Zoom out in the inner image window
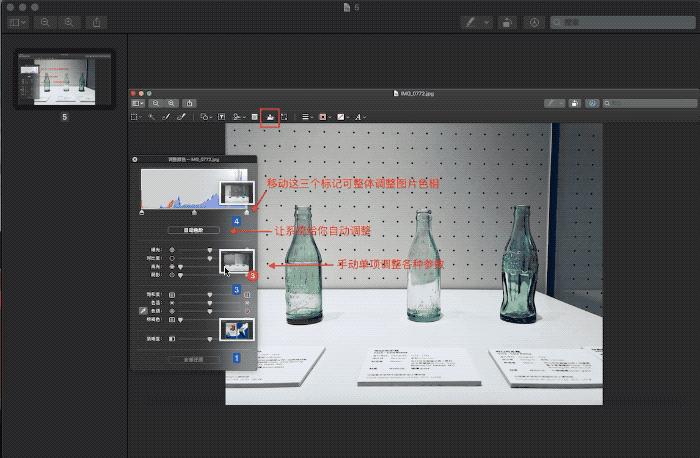The width and height of the screenshot is (700, 458). 158,102
